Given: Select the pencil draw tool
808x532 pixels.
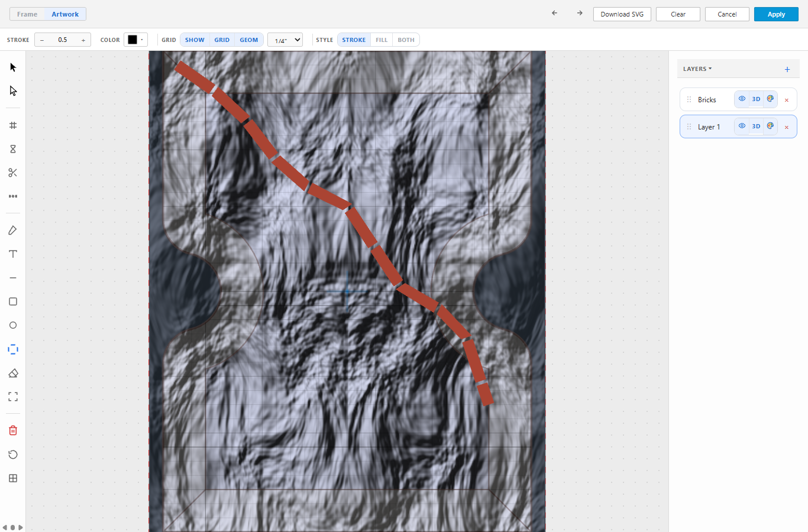Looking at the screenshot, I should pos(13,231).
